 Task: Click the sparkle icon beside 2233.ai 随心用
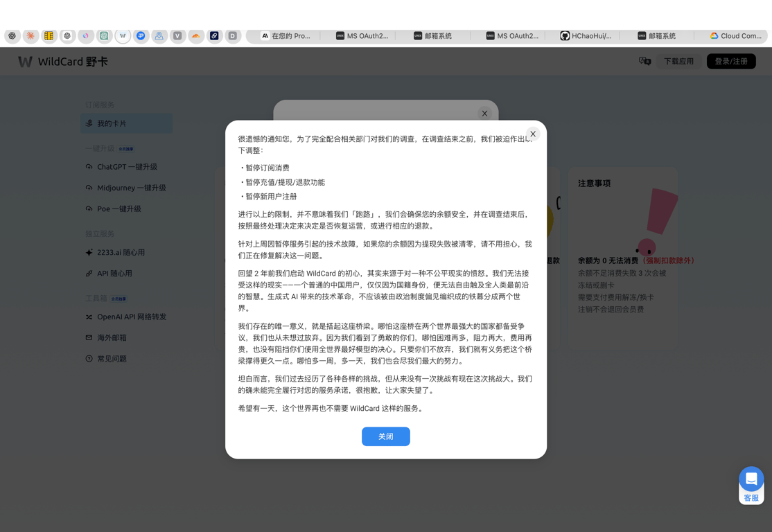coord(89,252)
